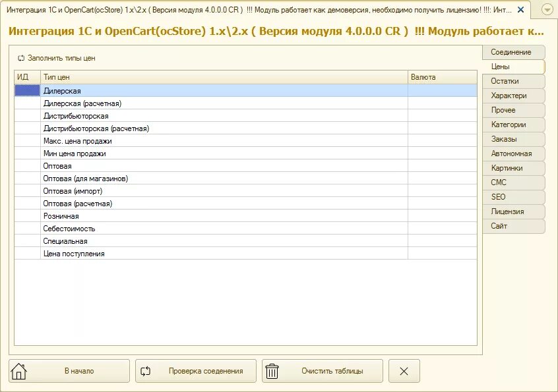Select the Оптовая (импорт) row
This screenshot has height=392, width=558.
coord(245,191)
